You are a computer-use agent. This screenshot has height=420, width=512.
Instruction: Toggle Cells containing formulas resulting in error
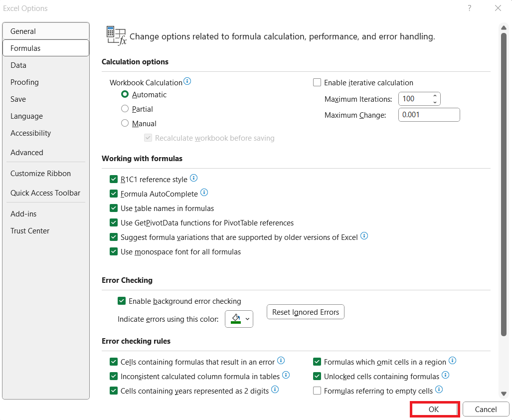(114, 362)
